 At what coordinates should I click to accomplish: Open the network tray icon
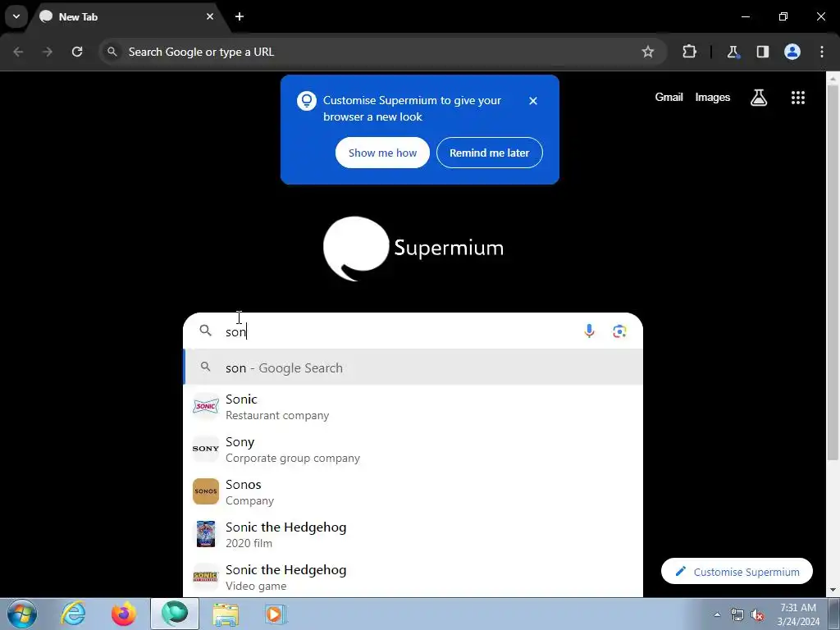737,615
